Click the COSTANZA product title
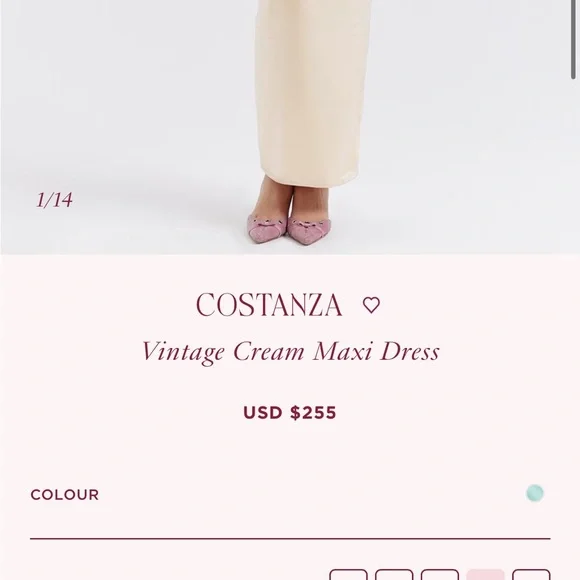 [269, 305]
